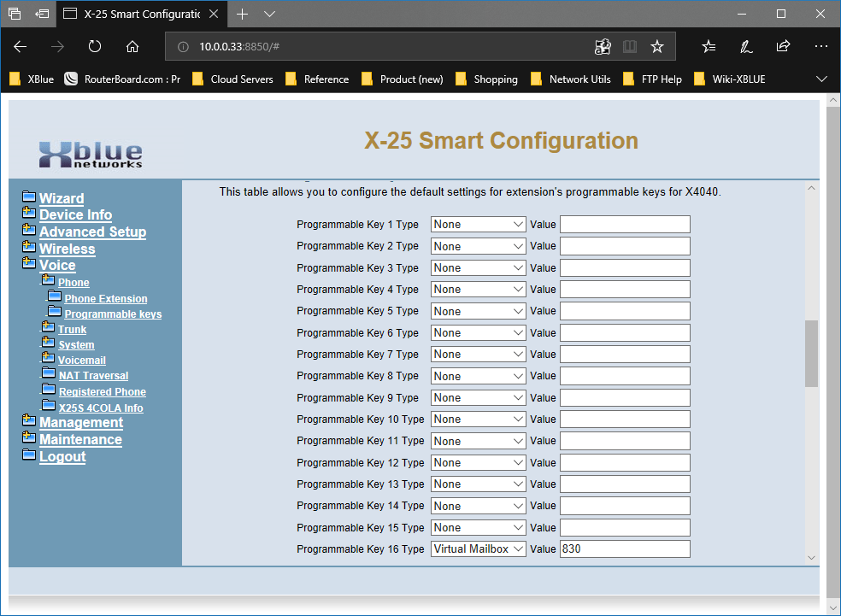Expand Programmable Key 8 Type dropdown
Viewport: 841px width, 616px height.
[x=478, y=376]
